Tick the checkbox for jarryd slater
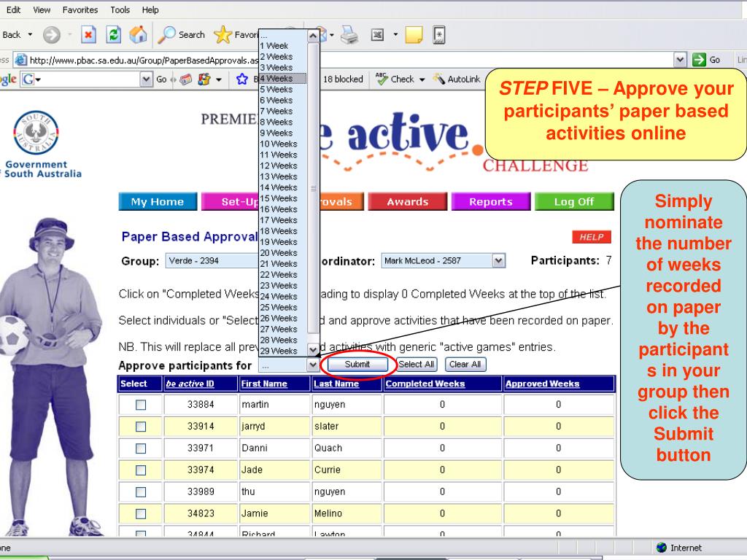Screen dimensions: 747x560 click(x=141, y=427)
